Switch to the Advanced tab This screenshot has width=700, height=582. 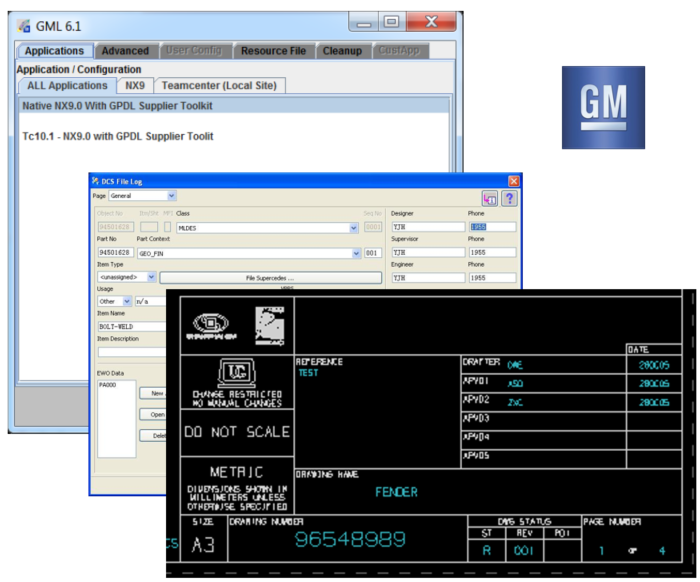click(x=125, y=51)
